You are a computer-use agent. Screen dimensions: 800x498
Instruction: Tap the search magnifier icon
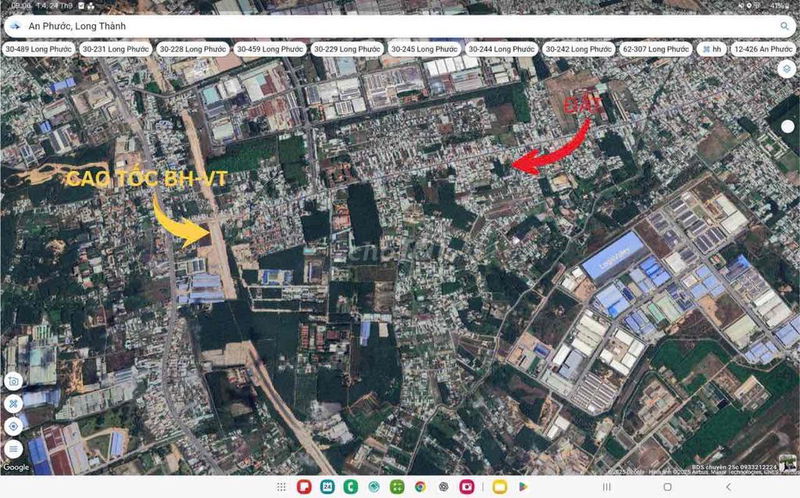click(784, 25)
